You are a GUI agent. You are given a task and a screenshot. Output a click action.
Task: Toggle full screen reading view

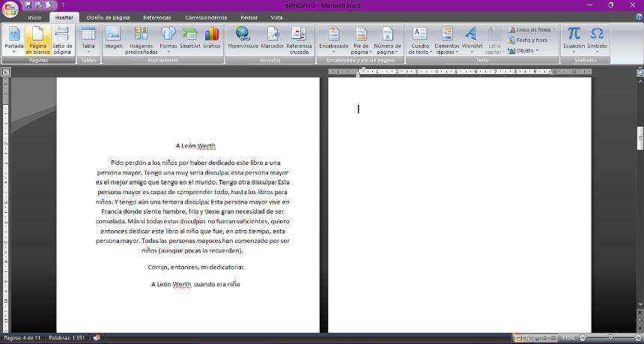tap(527, 338)
